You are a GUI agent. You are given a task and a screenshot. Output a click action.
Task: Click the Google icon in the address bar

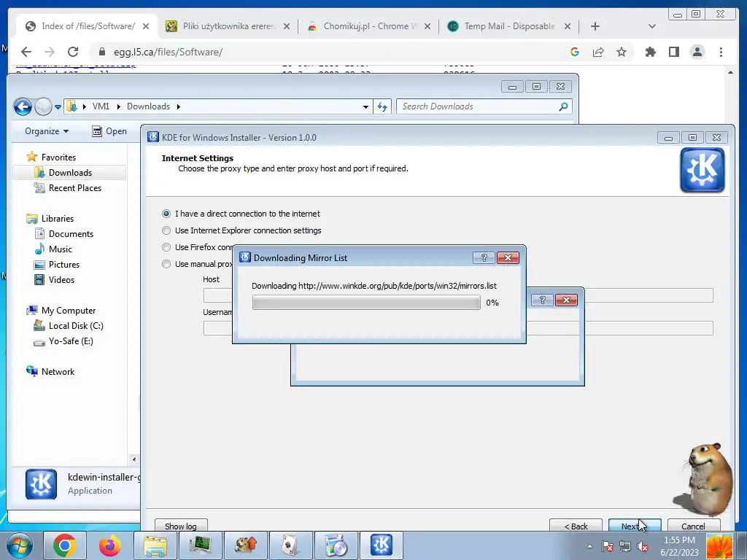(575, 52)
